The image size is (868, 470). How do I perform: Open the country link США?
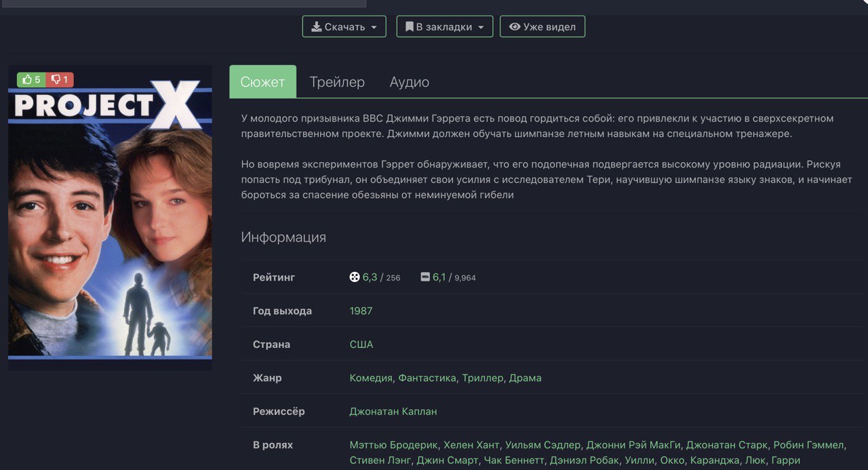[x=361, y=345]
